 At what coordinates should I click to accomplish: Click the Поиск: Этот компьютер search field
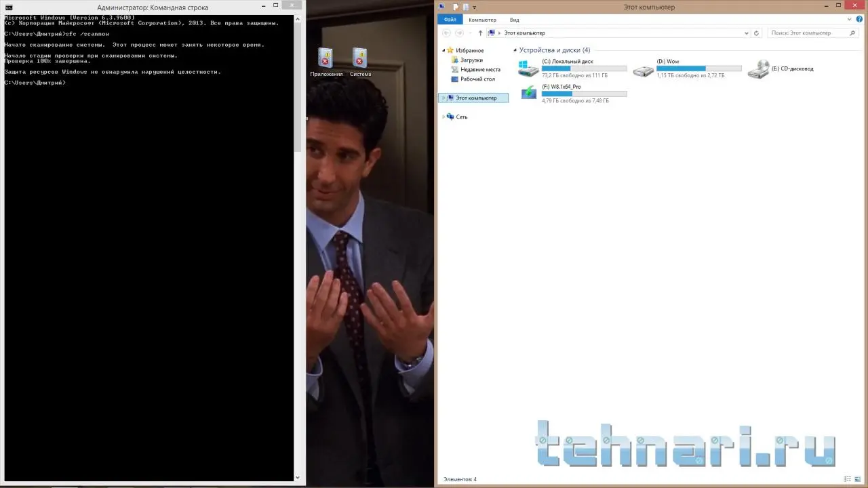pyautogui.click(x=813, y=33)
